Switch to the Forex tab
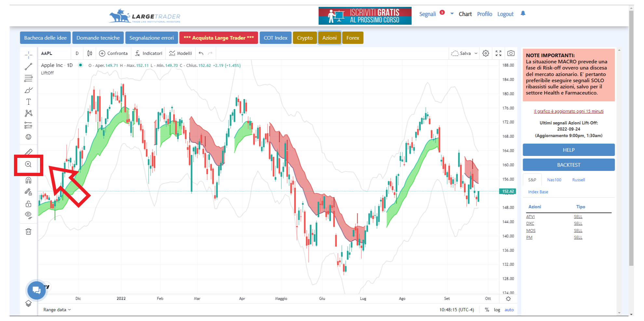The image size is (644, 321). [353, 38]
